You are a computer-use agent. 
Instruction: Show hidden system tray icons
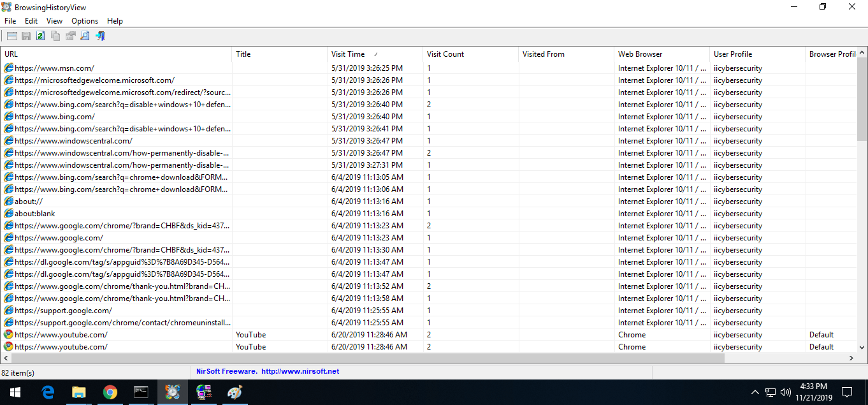755,392
